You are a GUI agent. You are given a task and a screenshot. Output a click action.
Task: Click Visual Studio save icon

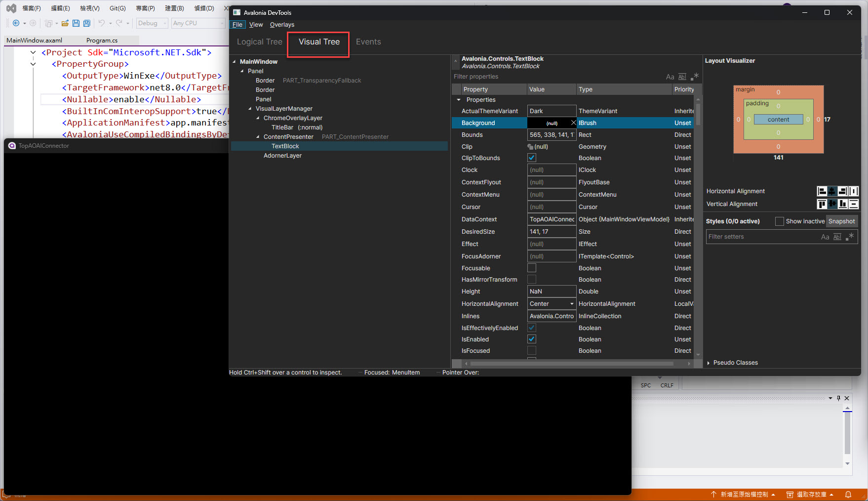[76, 23]
